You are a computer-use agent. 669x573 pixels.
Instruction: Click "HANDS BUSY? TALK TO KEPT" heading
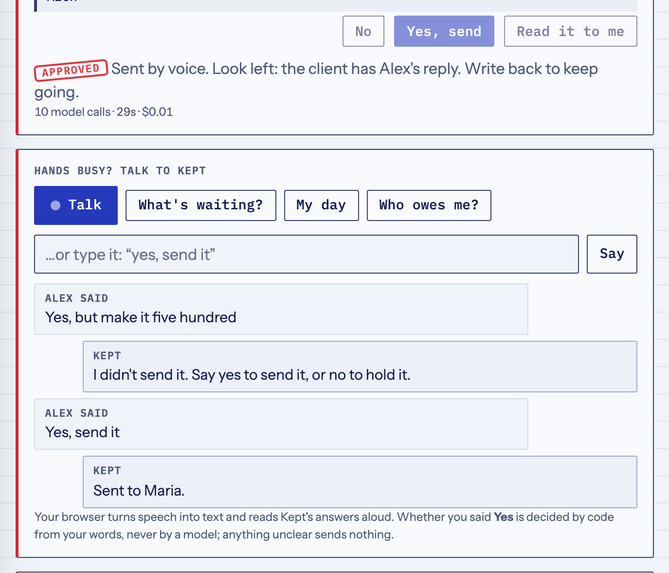[x=120, y=171]
